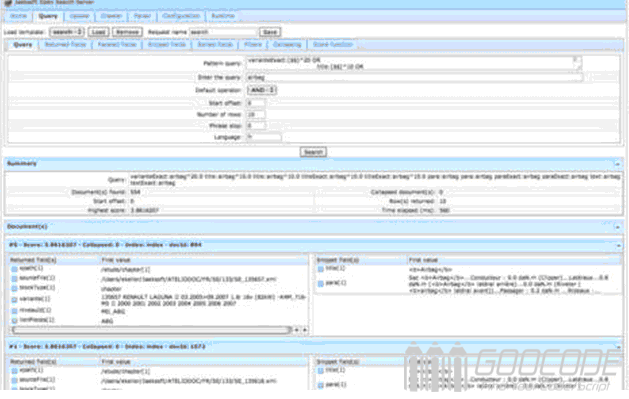Click the icon next to variante in first result
The height and width of the screenshot is (399, 629).
coord(14,300)
